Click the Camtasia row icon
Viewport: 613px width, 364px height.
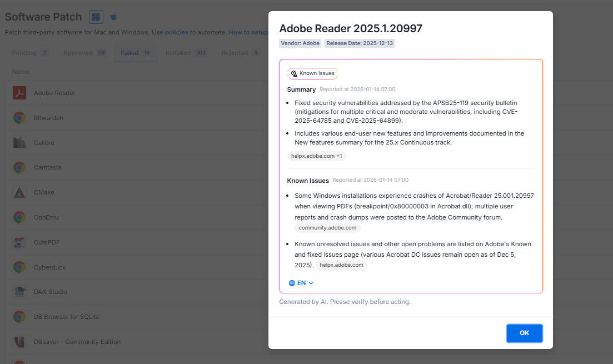[19, 167]
